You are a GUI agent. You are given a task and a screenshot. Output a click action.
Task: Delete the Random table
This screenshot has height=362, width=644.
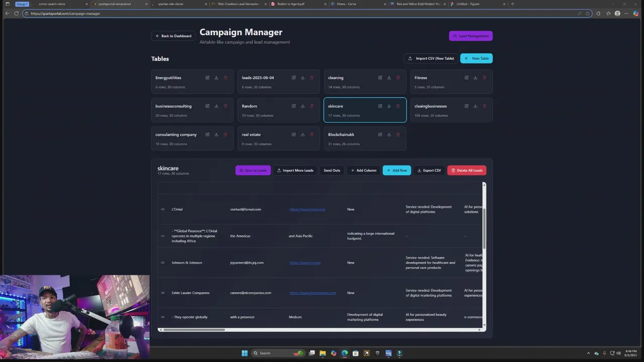[x=312, y=106]
